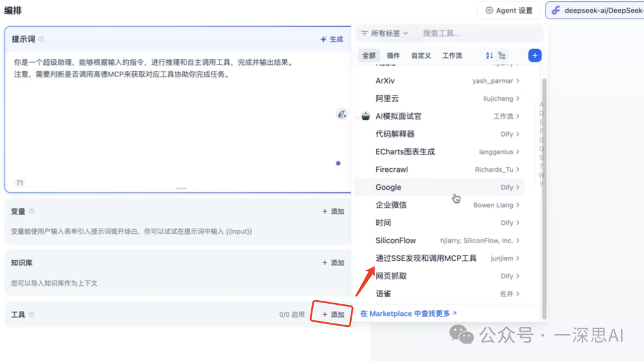644x361 pixels.
Task: Open the 所有标签 dropdown
Action: pyautogui.click(x=385, y=33)
